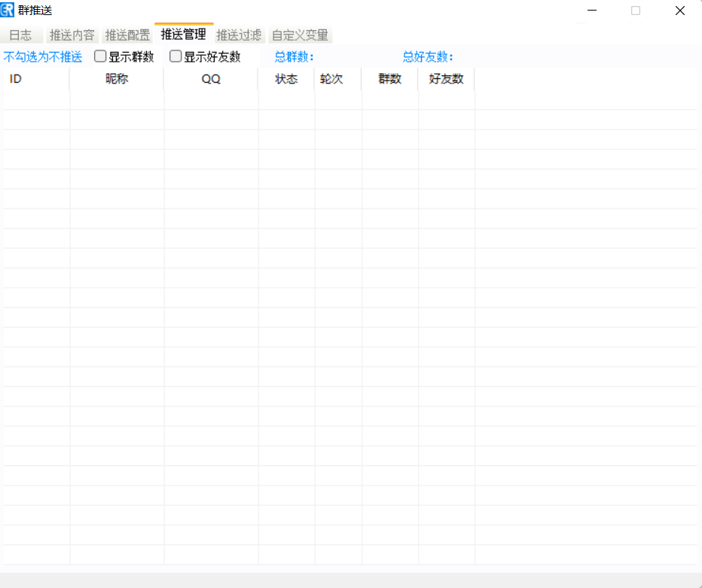Click the 群数 table column header

tap(389, 79)
